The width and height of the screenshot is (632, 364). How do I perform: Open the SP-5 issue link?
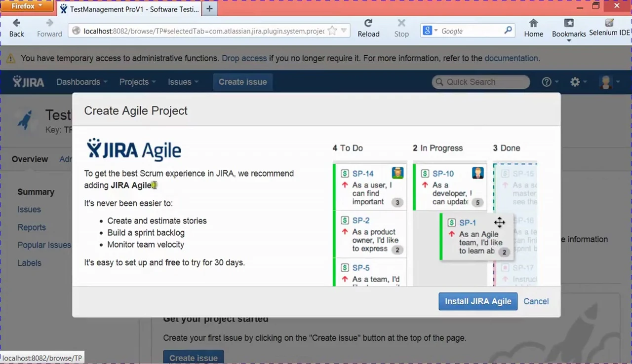click(x=361, y=268)
